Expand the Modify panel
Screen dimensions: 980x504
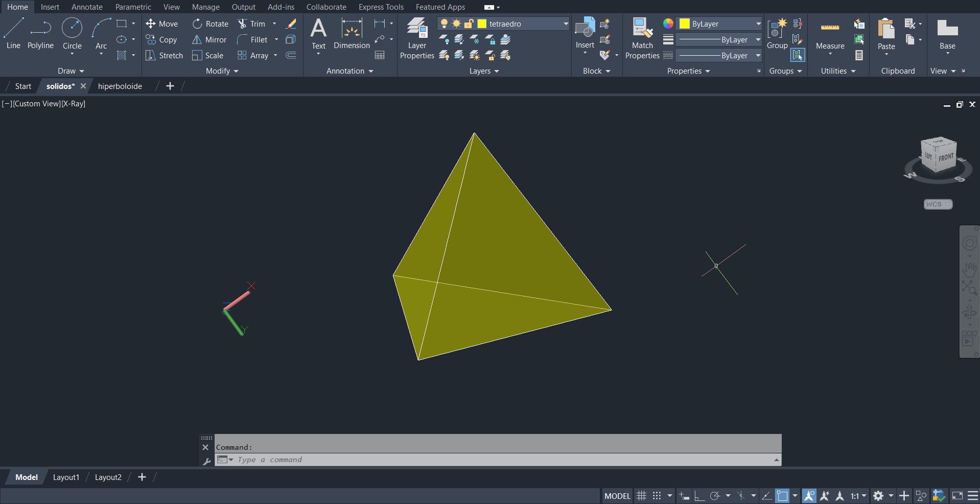[222, 71]
